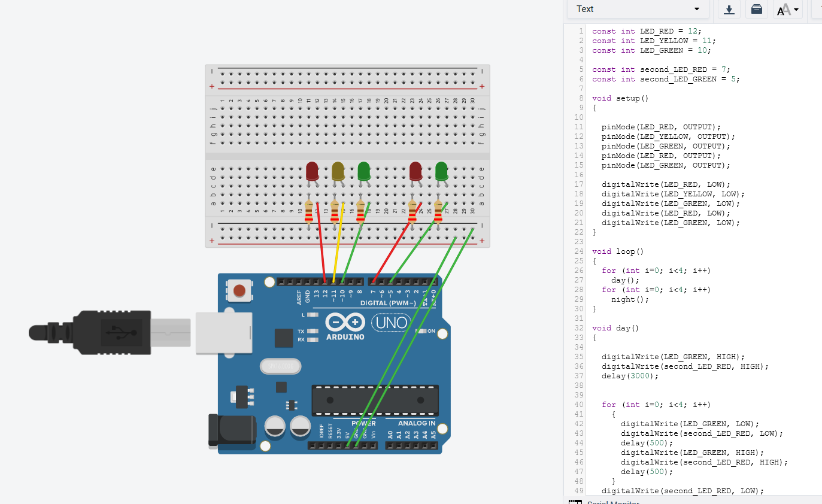Select the first red LED on breadboard
Screen dimensions: 822x504
point(312,171)
